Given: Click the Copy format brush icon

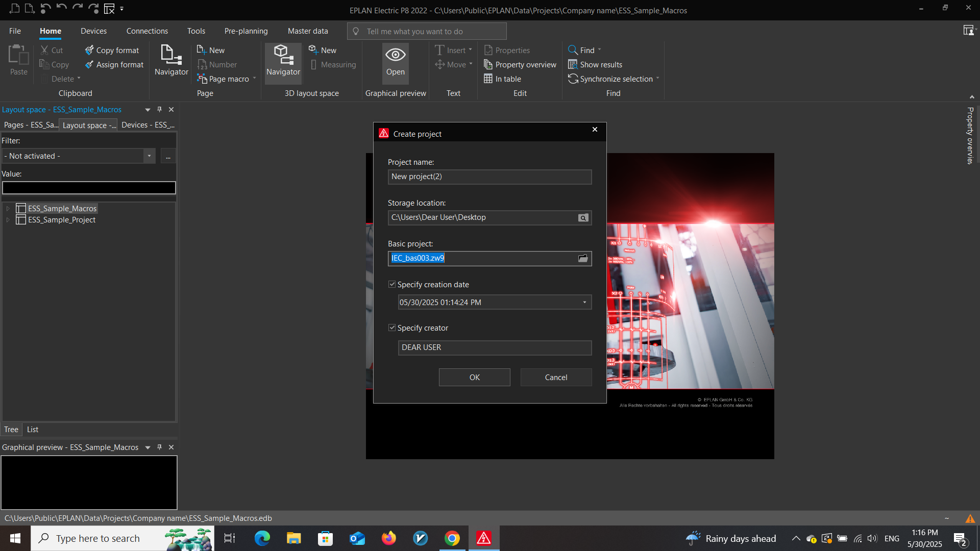Looking at the screenshot, I should point(89,50).
